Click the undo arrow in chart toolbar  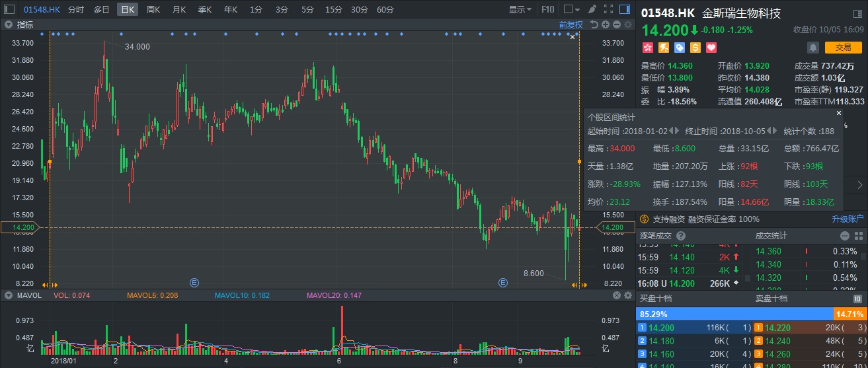pyautogui.click(x=594, y=24)
